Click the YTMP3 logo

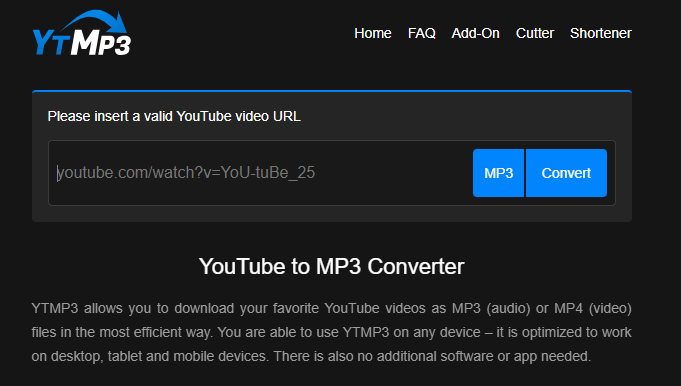[x=81, y=33]
